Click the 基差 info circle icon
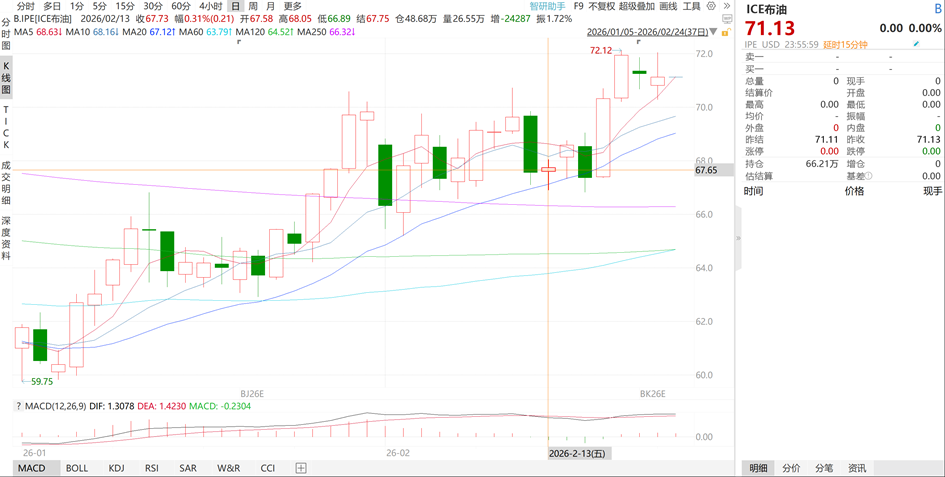This screenshot has width=945, height=477. pos(870,176)
